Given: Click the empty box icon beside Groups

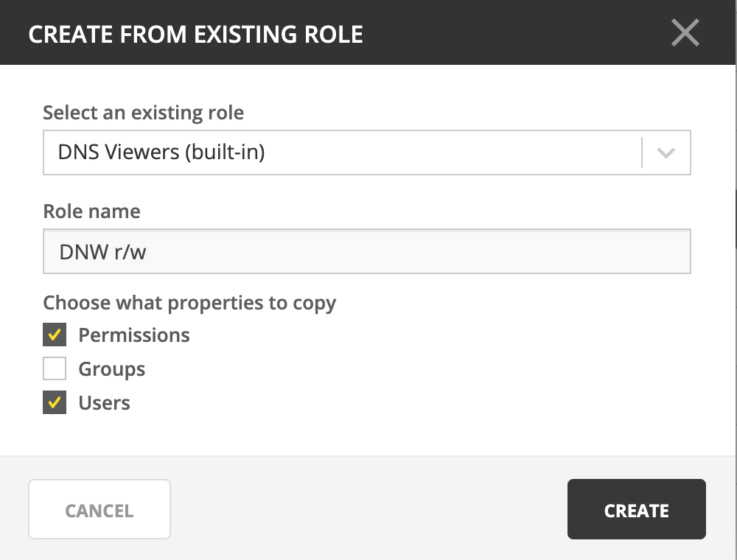Looking at the screenshot, I should coord(55,369).
